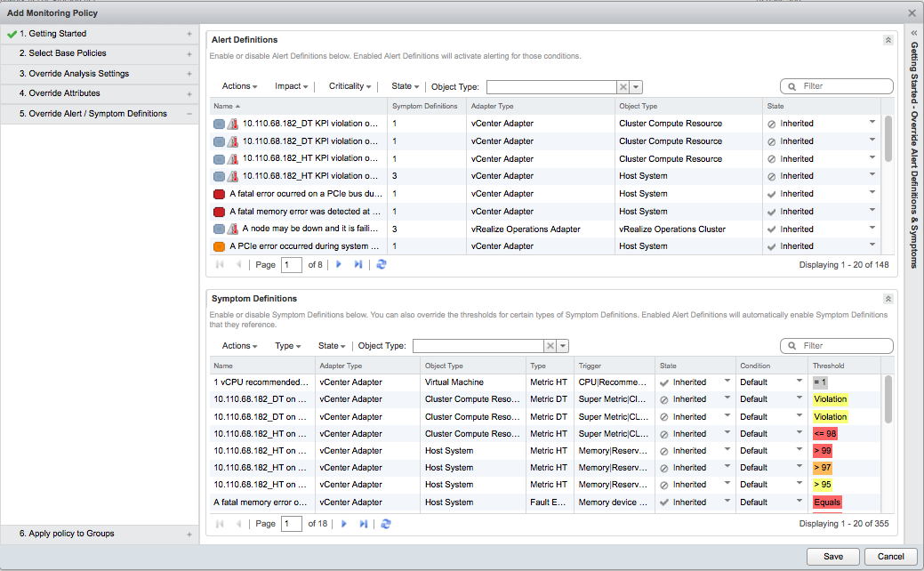Open Object Type combo box in Symptom Definitions
This screenshot has height=571, width=924.
click(563, 346)
